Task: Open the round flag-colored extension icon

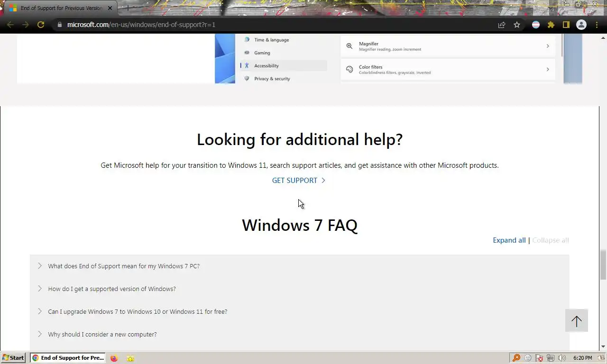Action: coord(536,25)
